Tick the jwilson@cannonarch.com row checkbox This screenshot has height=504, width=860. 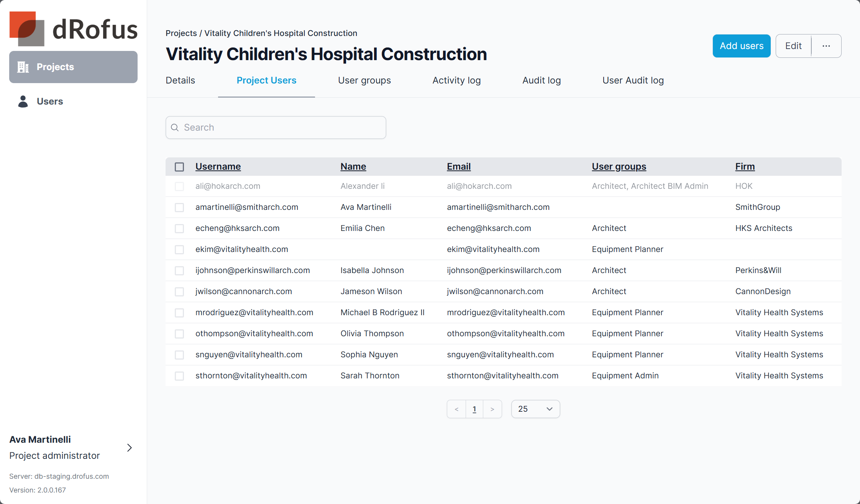(x=179, y=292)
